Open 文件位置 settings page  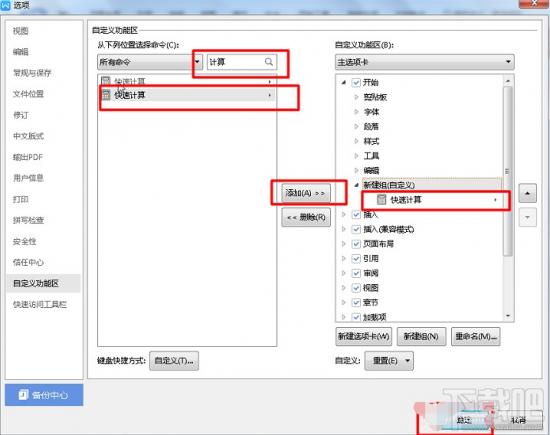(x=28, y=94)
